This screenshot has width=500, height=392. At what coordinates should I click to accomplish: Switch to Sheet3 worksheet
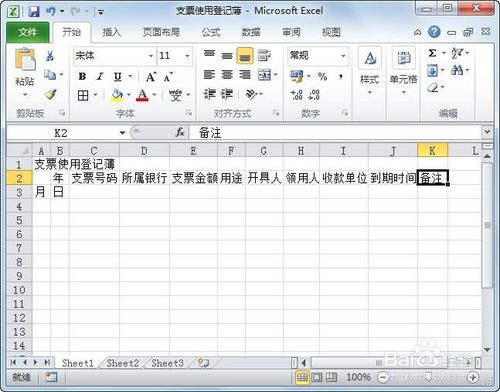167,363
